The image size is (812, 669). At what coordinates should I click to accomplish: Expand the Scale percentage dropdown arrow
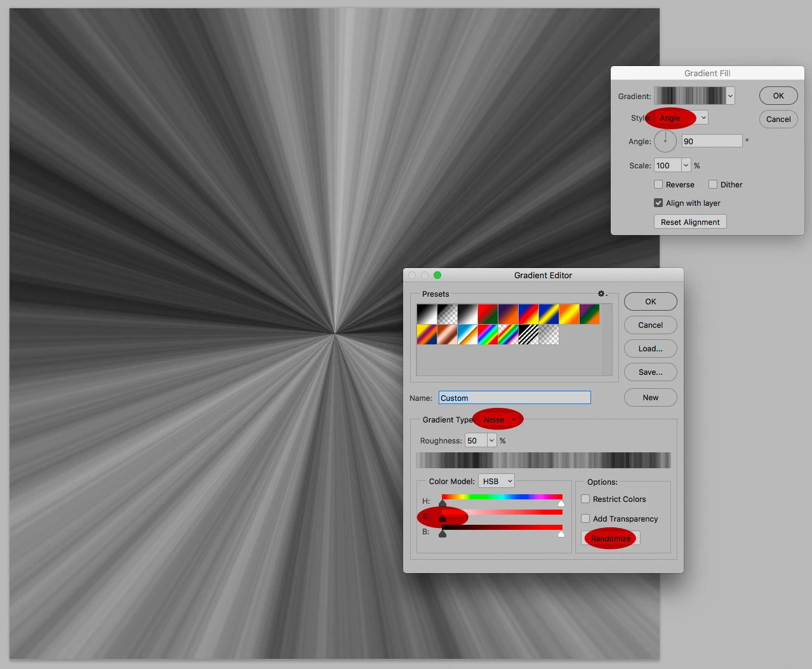tap(686, 165)
